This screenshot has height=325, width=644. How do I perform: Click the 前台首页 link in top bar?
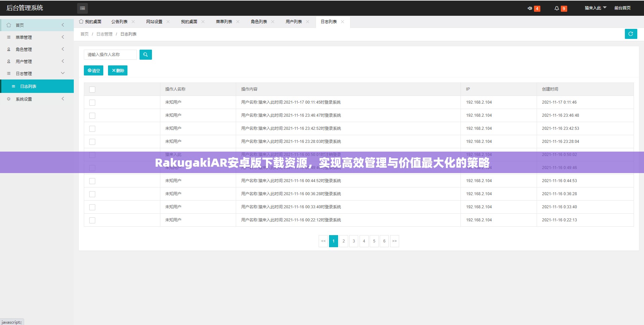pyautogui.click(x=622, y=7)
